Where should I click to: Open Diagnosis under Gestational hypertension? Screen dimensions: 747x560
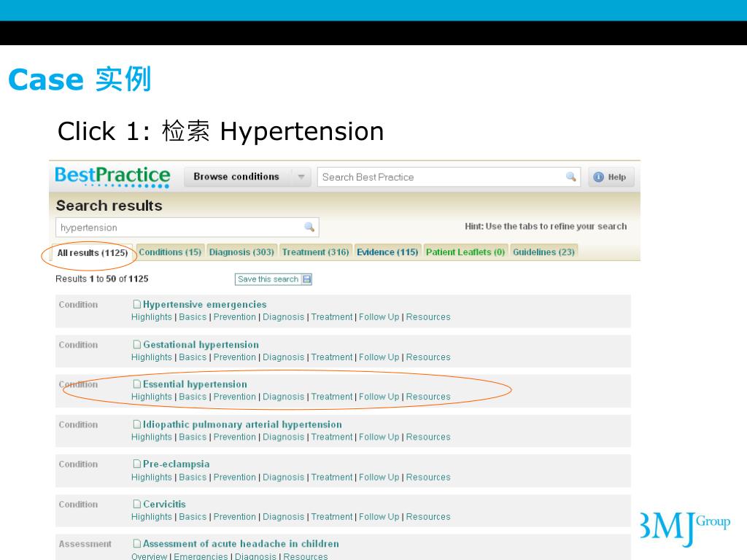(284, 357)
